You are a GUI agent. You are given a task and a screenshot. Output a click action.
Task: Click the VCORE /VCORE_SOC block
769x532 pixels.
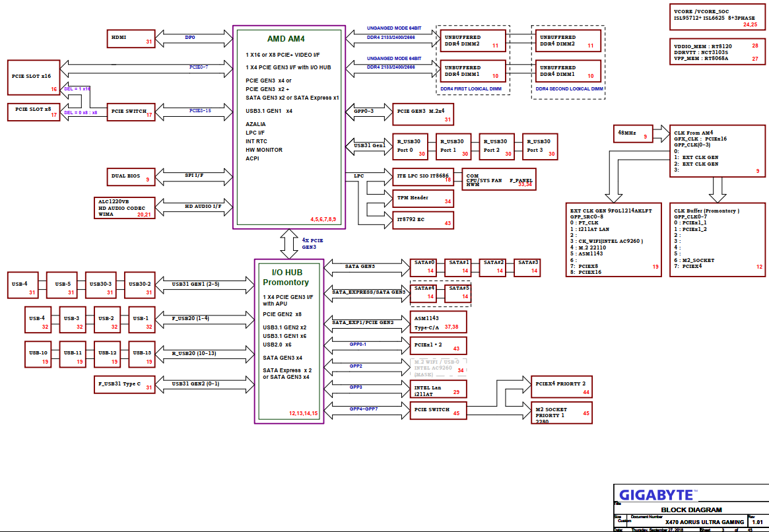[x=718, y=17]
